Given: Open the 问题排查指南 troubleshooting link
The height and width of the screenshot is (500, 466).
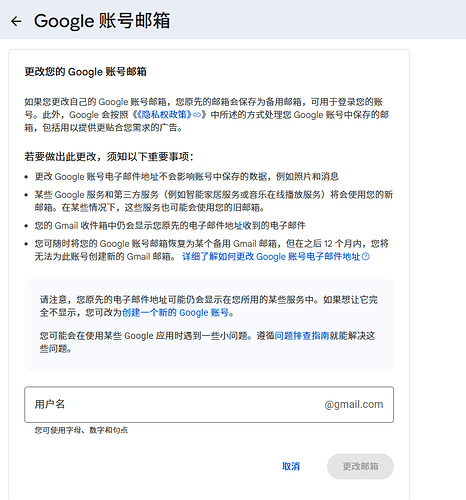Looking at the screenshot, I should click(x=302, y=336).
